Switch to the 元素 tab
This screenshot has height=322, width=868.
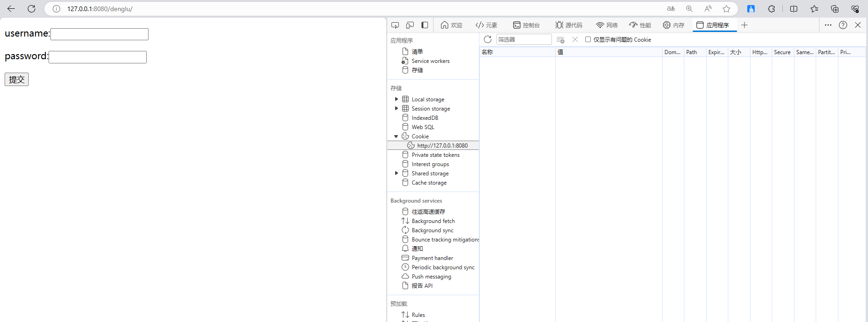(x=486, y=25)
